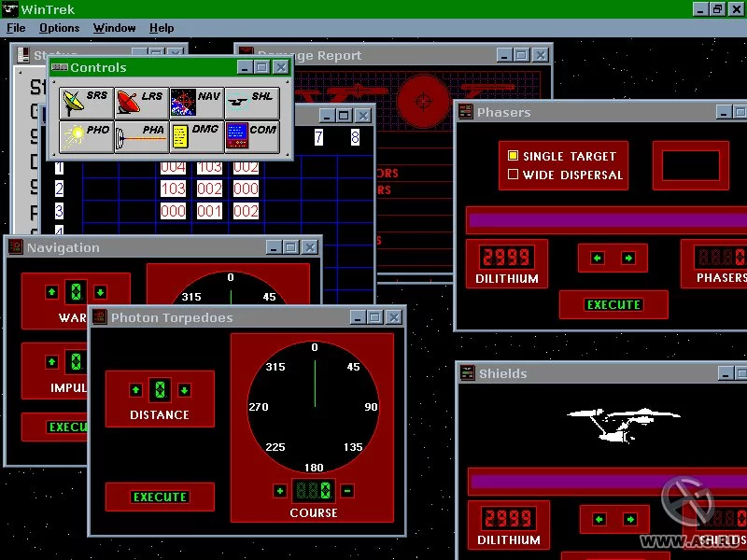Open Long Range Scan with LRS button

tap(142, 103)
